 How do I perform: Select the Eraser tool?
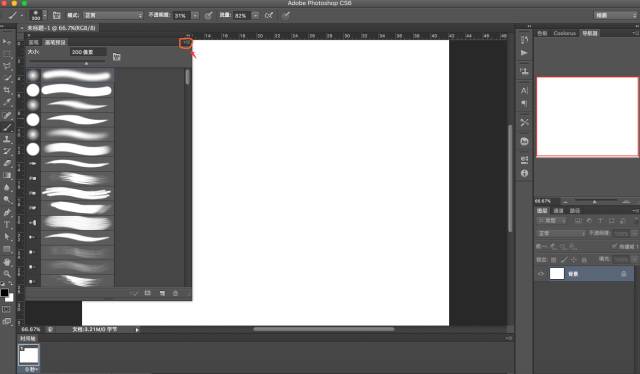tap(7, 163)
